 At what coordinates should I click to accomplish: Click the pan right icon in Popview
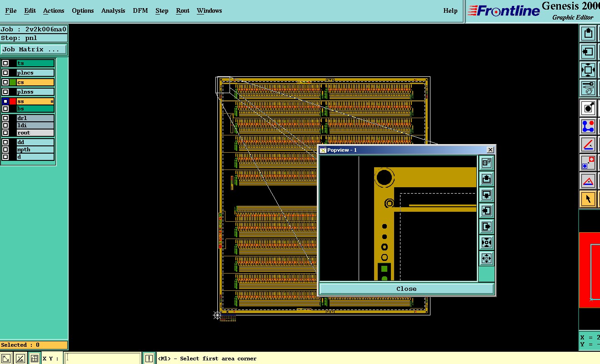[486, 226]
